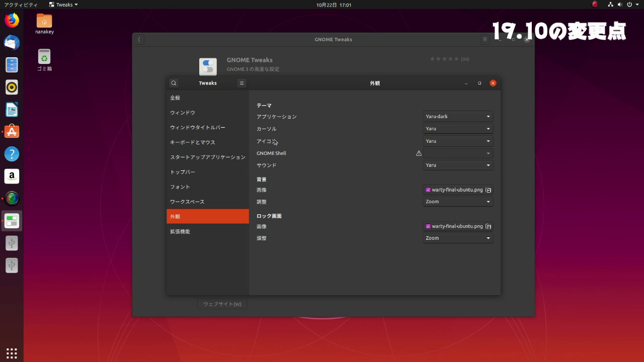Open the file chooser for the background image
Image resolution: width=644 pixels, height=362 pixels.
coord(488,190)
